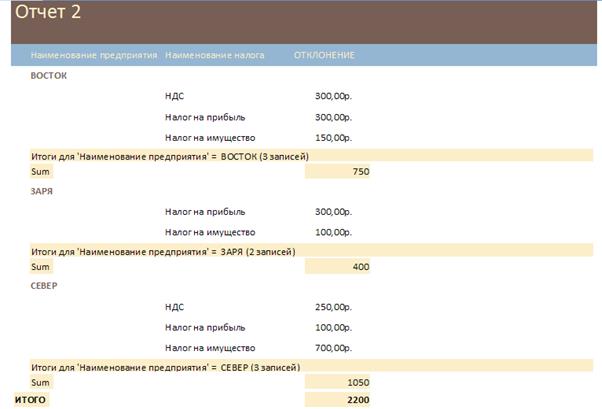The image size is (602, 409).
Task: Select the 'Наименование предприятия' column header
Action: pyautogui.click(x=94, y=55)
